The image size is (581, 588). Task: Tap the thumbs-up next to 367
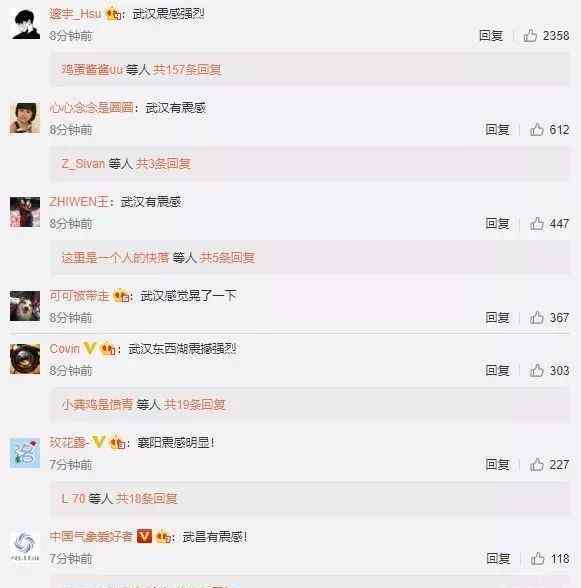pyautogui.click(x=536, y=318)
